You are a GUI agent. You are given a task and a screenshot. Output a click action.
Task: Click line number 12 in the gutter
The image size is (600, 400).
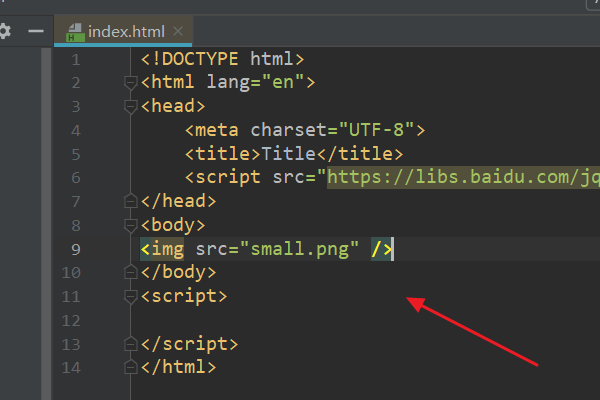[x=71, y=320]
